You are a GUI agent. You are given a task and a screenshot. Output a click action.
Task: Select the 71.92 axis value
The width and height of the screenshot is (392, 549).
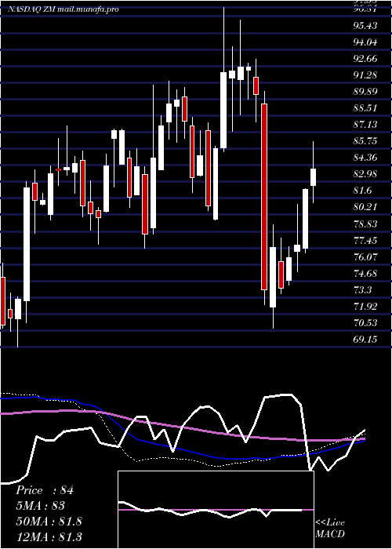coord(366,307)
